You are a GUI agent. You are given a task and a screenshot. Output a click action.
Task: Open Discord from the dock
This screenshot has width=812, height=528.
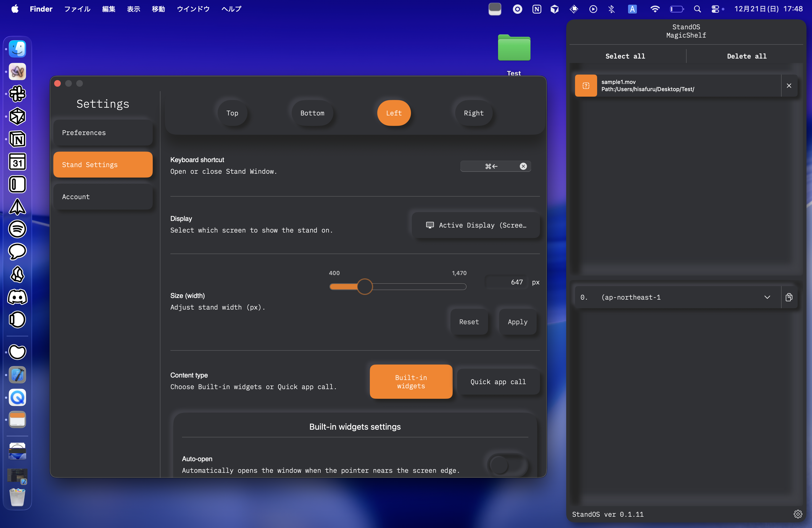(x=17, y=297)
